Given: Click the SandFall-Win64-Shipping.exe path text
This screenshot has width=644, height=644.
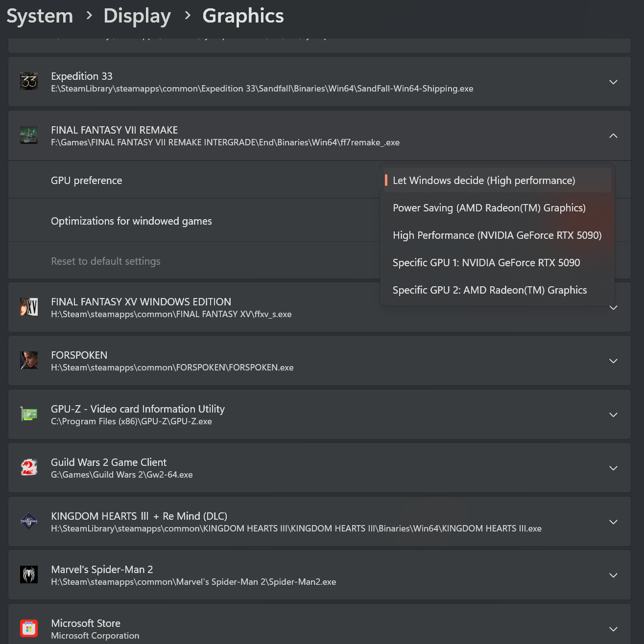Looking at the screenshot, I should point(262,89).
